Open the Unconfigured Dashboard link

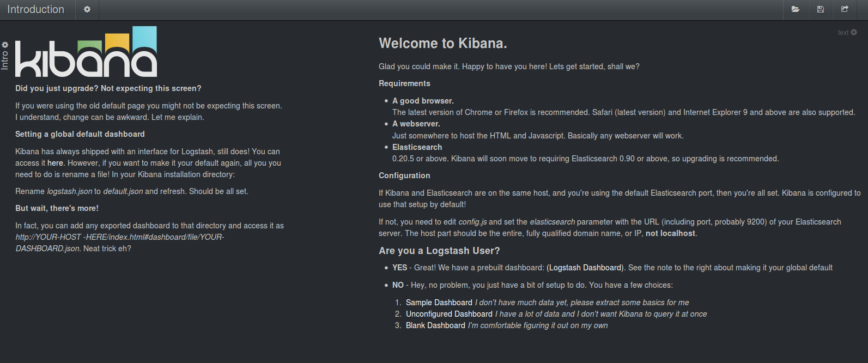pyautogui.click(x=449, y=314)
